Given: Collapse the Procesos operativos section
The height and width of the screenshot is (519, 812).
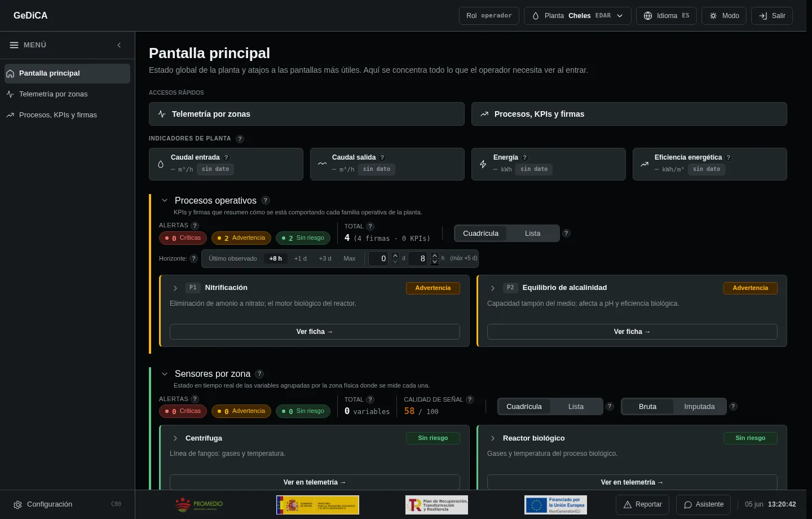Looking at the screenshot, I should point(165,200).
